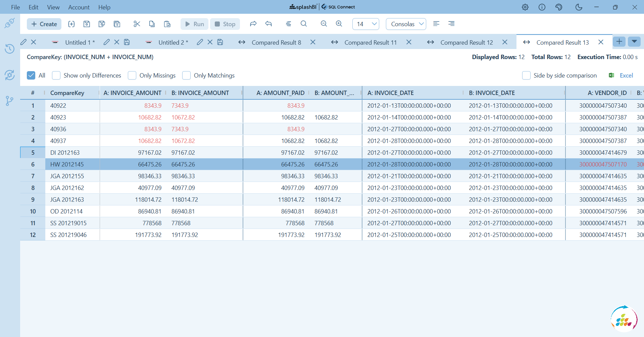
Task: Click the Undo arrow icon
Action: pyautogui.click(x=268, y=23)
